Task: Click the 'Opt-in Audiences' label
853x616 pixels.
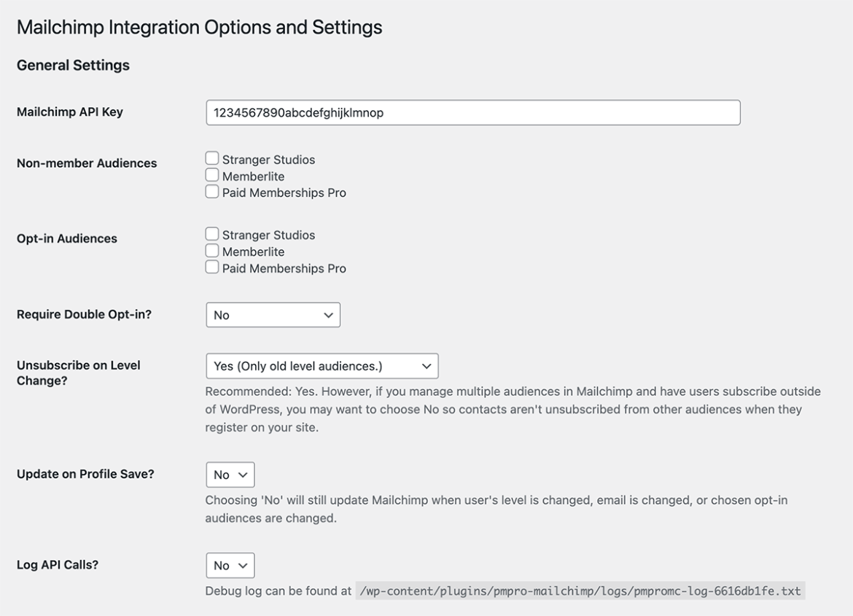Action: tap(66, 238)
